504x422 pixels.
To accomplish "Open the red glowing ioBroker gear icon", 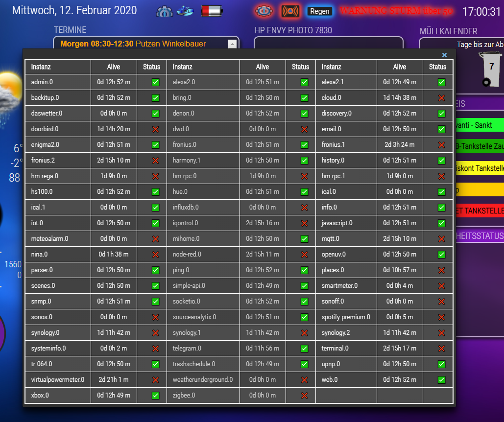I will pyautogui.click(x=264, y=11).
